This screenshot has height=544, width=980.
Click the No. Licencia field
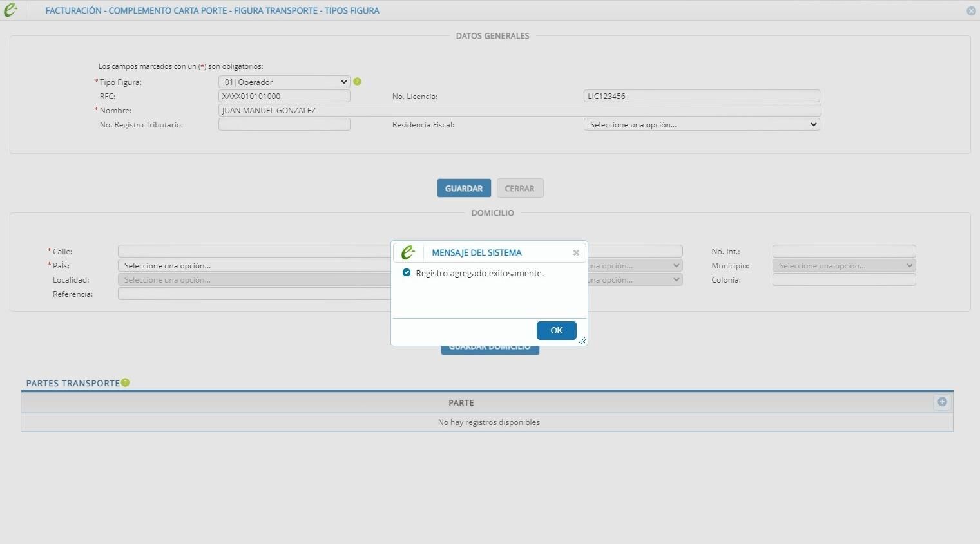pyautogui.click(x=702, y=96)
